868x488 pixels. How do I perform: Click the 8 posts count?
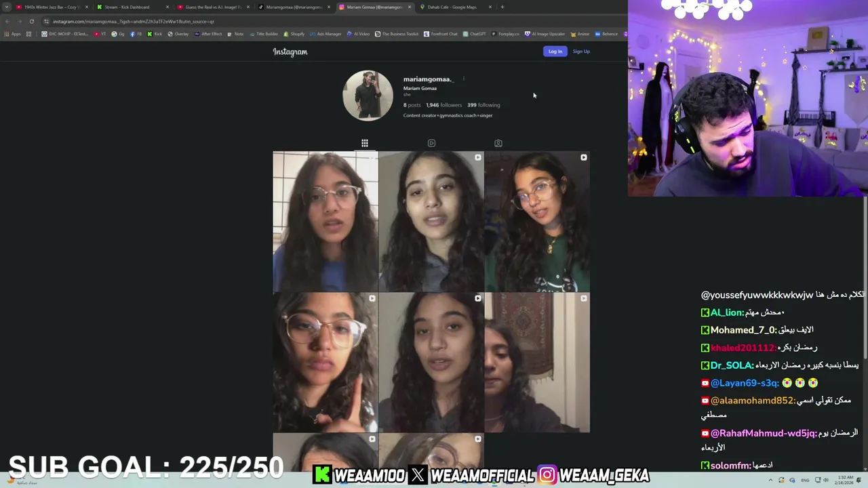(x=412, y=105)
